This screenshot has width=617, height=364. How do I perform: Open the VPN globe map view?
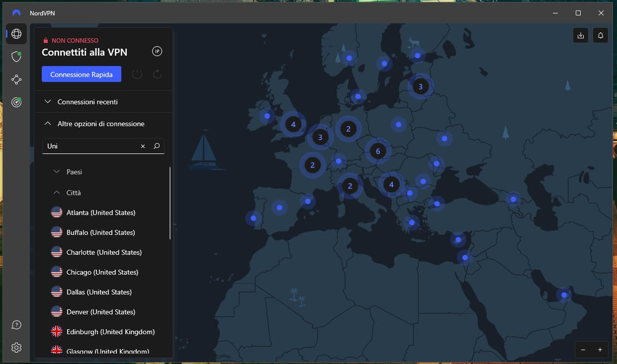click(x=16, y=34)
